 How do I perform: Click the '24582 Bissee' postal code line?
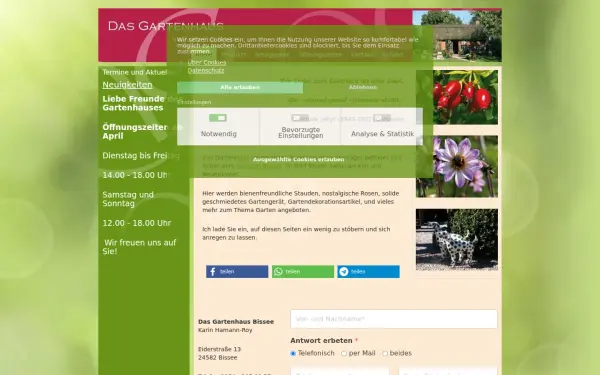[217, 358]
